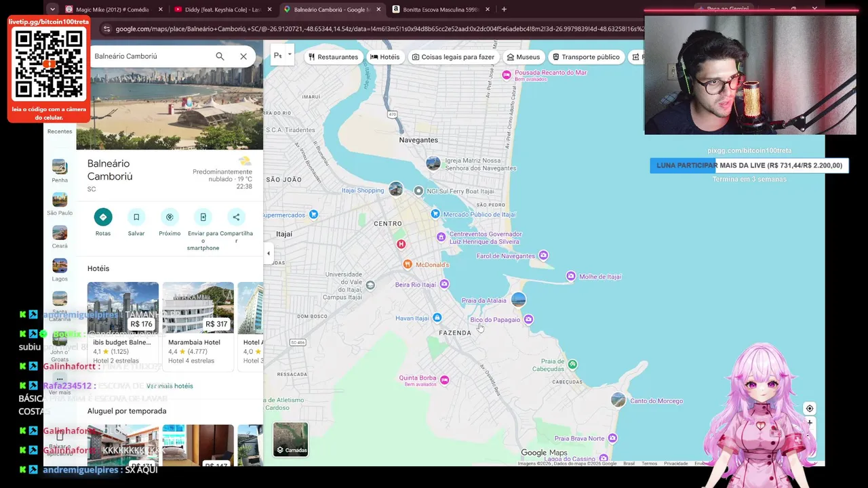Click the NGI Sul Ferry Boat marker

pyautogui.click(x=418, y=191)
